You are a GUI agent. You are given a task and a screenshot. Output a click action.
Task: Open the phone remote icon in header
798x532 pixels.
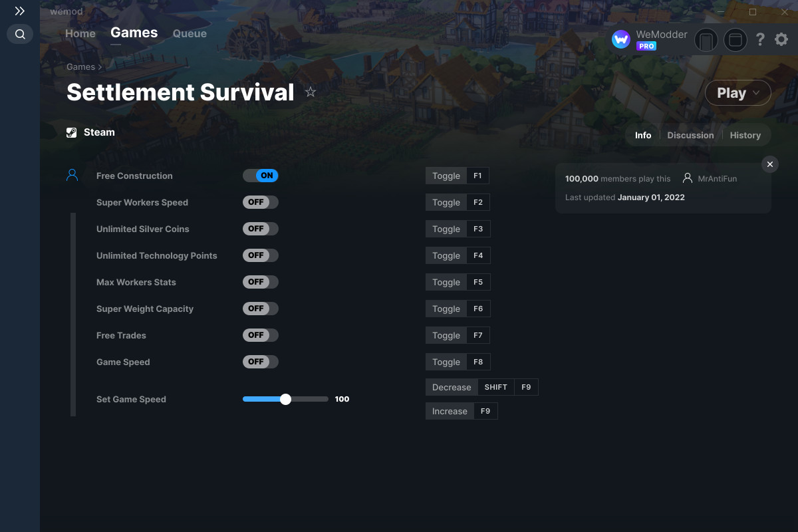706,40
